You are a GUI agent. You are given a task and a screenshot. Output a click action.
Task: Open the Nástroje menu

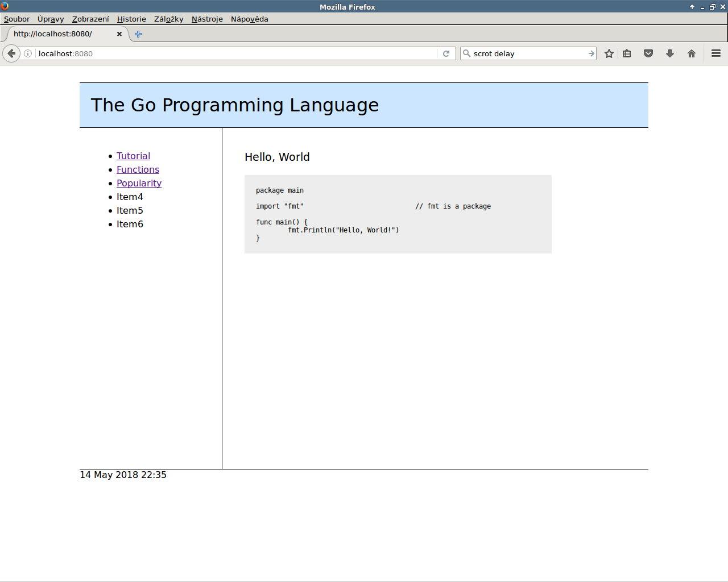pos(207,19)
